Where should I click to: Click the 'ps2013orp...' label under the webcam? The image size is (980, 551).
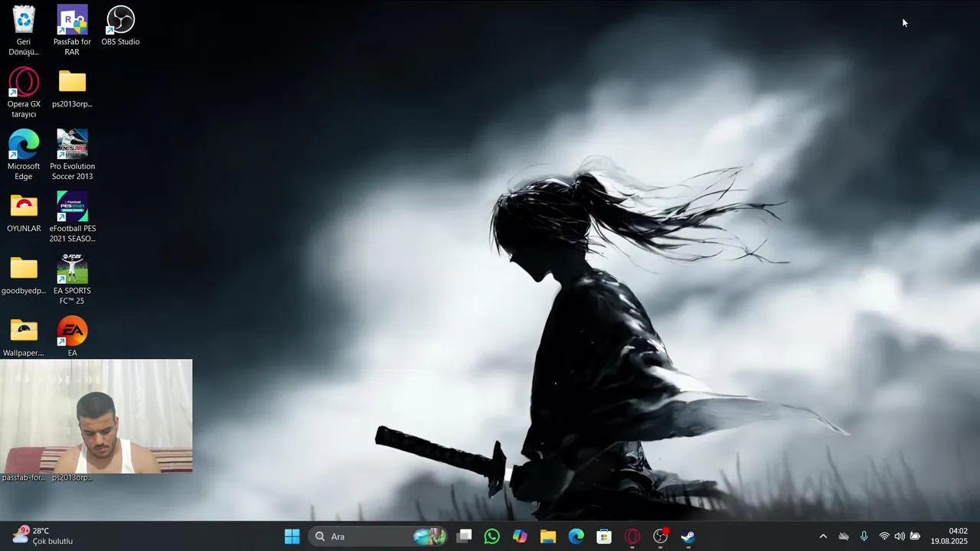[x=72, y=478]
